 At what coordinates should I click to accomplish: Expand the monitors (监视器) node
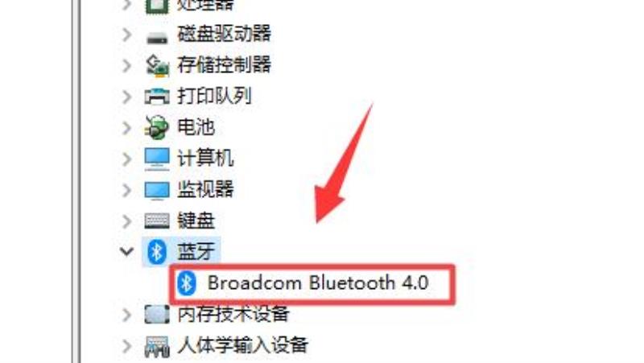point(127,190)
